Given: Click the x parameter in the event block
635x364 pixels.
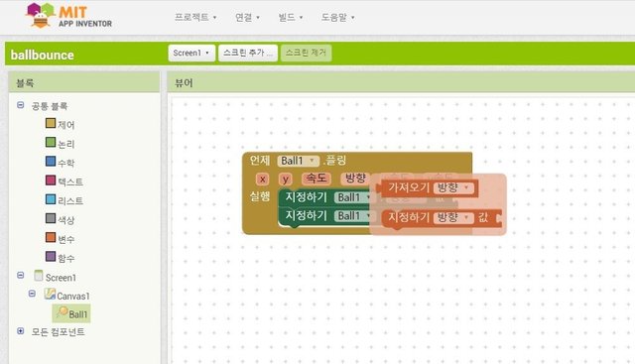Looking at the screenshot, I should (x=262, y=179).
